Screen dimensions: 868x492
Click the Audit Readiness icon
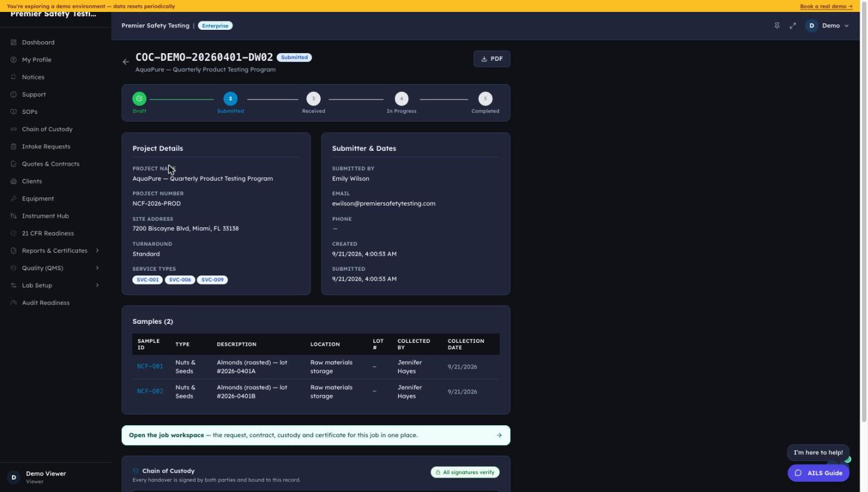pyautogui.click(x=14, y=302)
